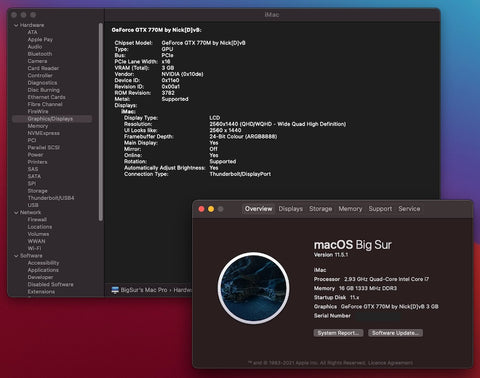
Task: Collapse the Network section in sidebar
Action: click(x=16, y=213)
